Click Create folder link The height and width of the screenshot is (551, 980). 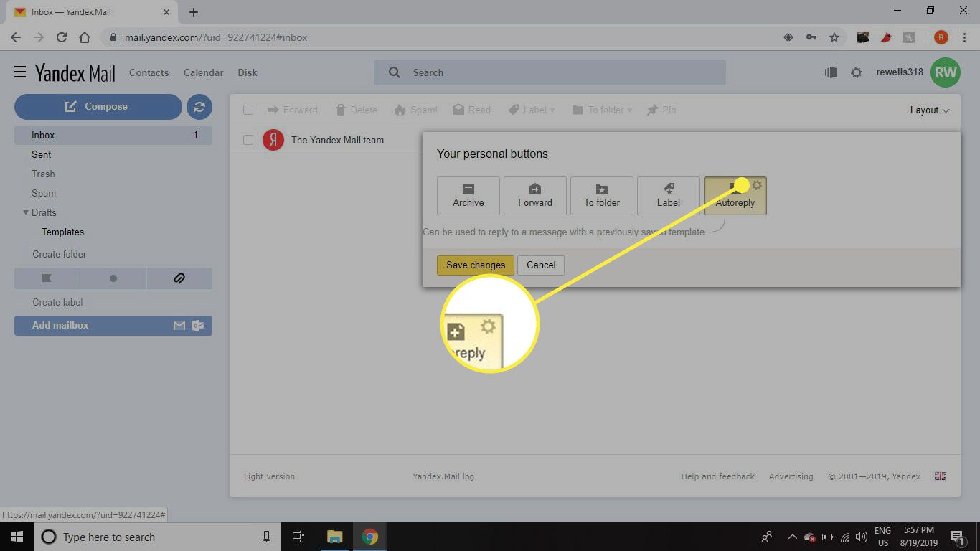59,254
